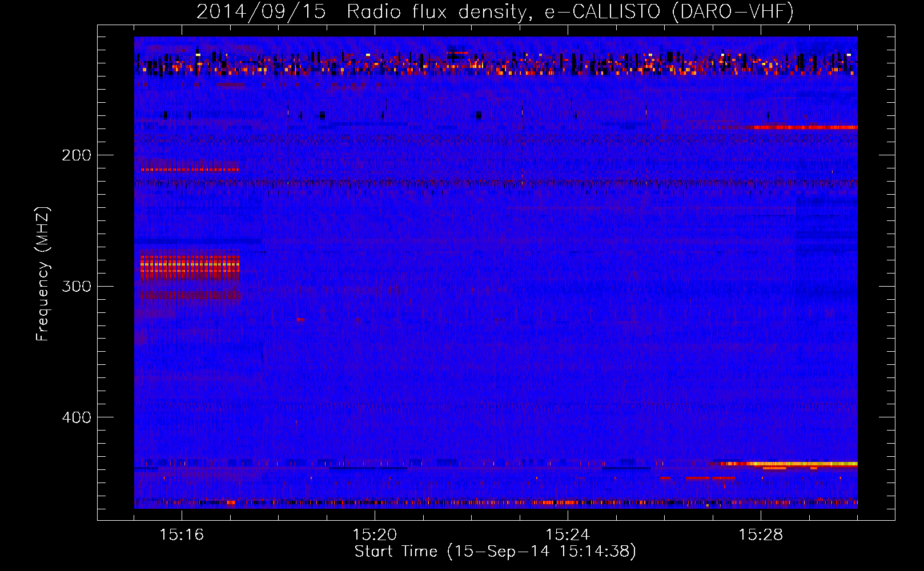
Task: Click the "15:16" time tick label
Action: [182, 534]
